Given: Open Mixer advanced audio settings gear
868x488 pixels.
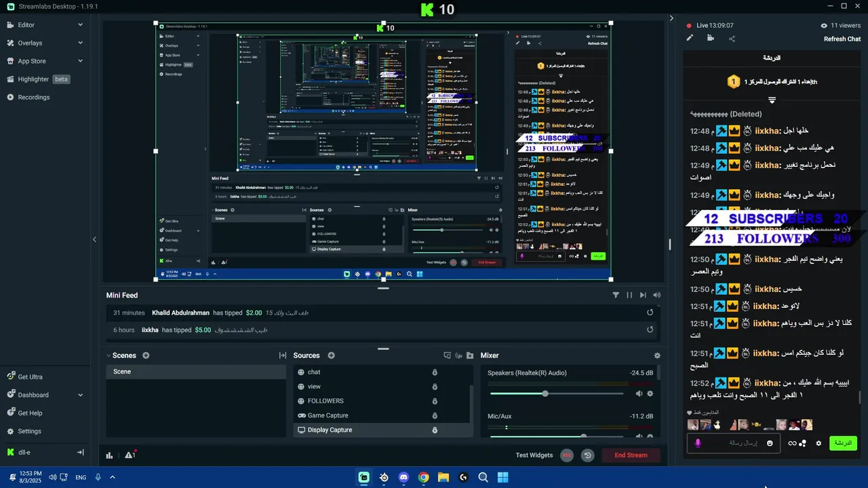Looking at the screenshot, I should coord(657,356).
